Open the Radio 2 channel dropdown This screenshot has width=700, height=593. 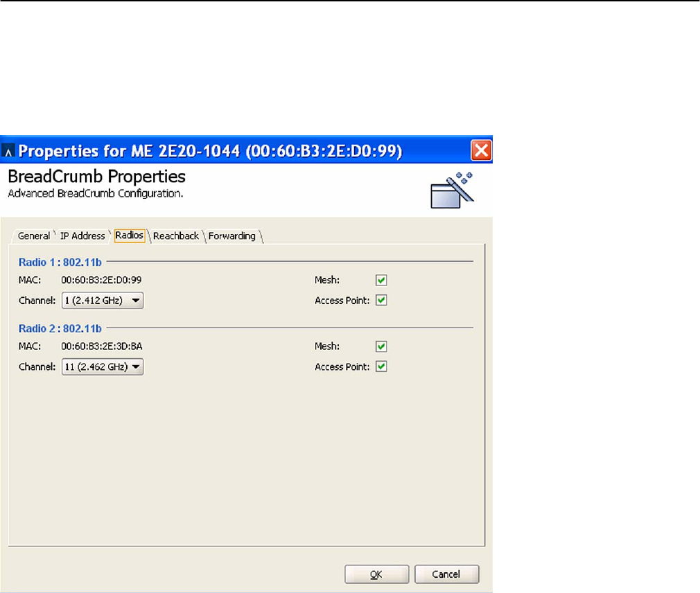103,366
